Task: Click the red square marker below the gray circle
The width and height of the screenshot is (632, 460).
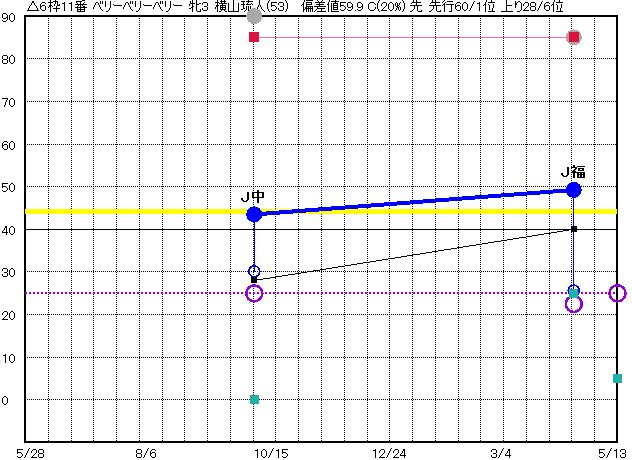Action: pyautogui.click(x=254, y=37)
